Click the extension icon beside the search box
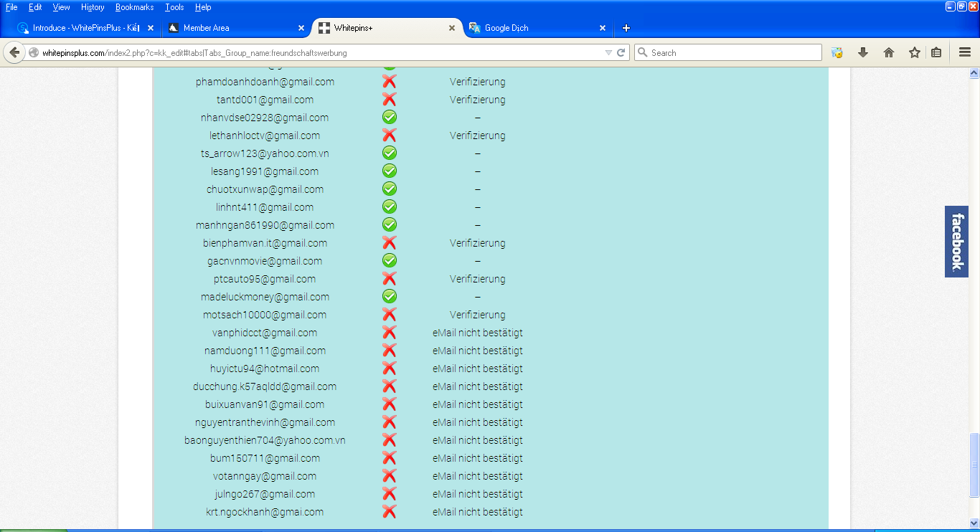The image size is (980, 532). click(x=837, y=52)
